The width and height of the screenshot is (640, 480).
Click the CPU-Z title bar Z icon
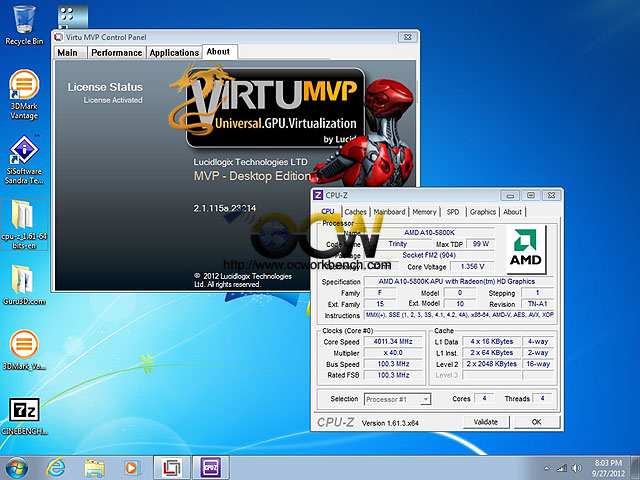(x=318, y=196)
